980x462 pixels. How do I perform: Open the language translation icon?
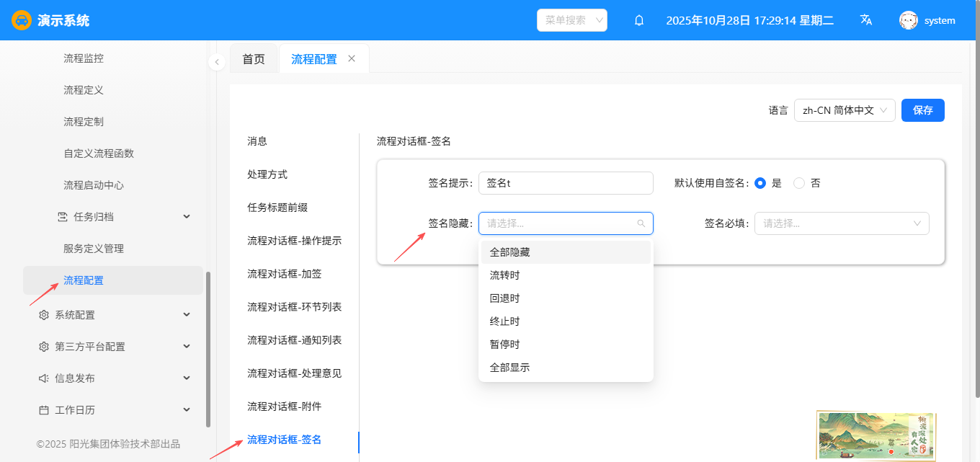[866, 20]
